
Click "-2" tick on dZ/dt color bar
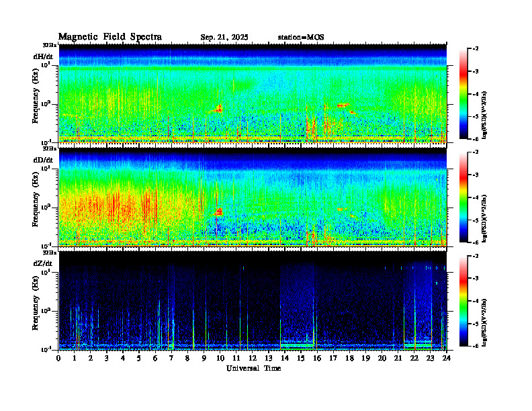click(x=476, y=256)
